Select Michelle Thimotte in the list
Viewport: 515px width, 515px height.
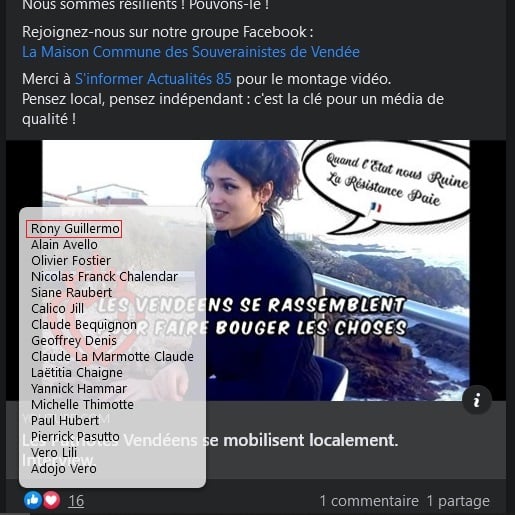pyautogui.click(x=82, y=405)
